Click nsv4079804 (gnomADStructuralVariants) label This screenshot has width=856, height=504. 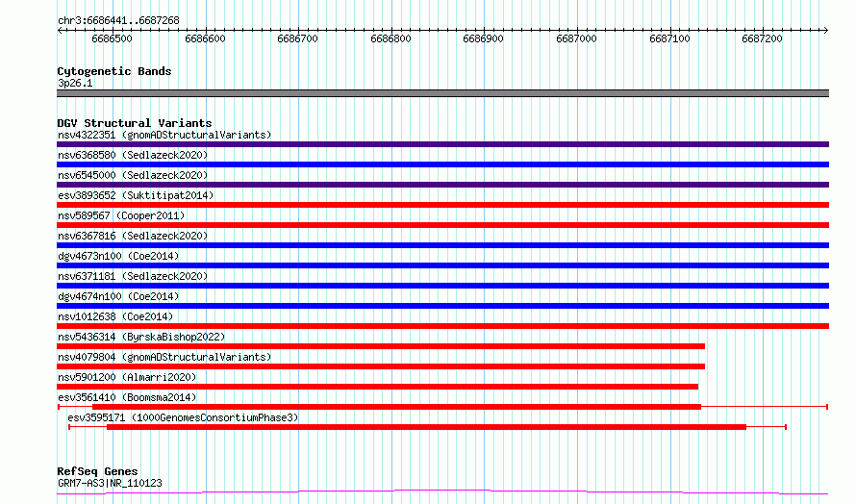[x=164, y=357]
